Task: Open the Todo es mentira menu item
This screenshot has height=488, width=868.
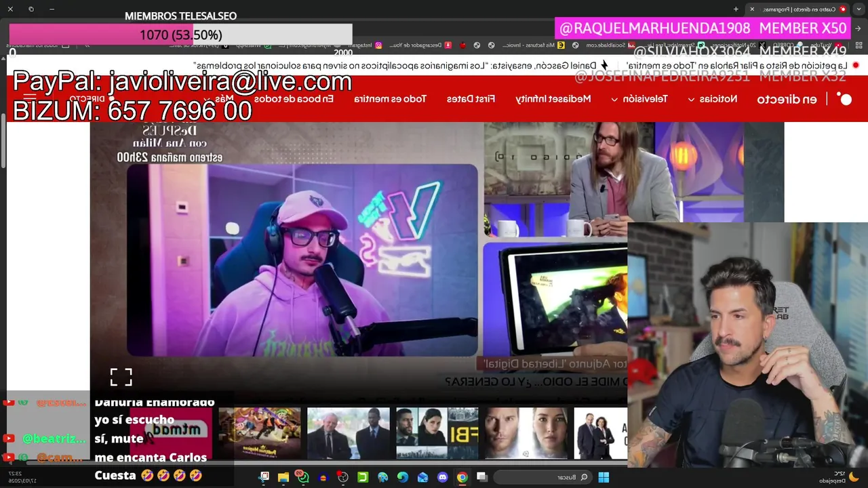Action: (390, 99)
